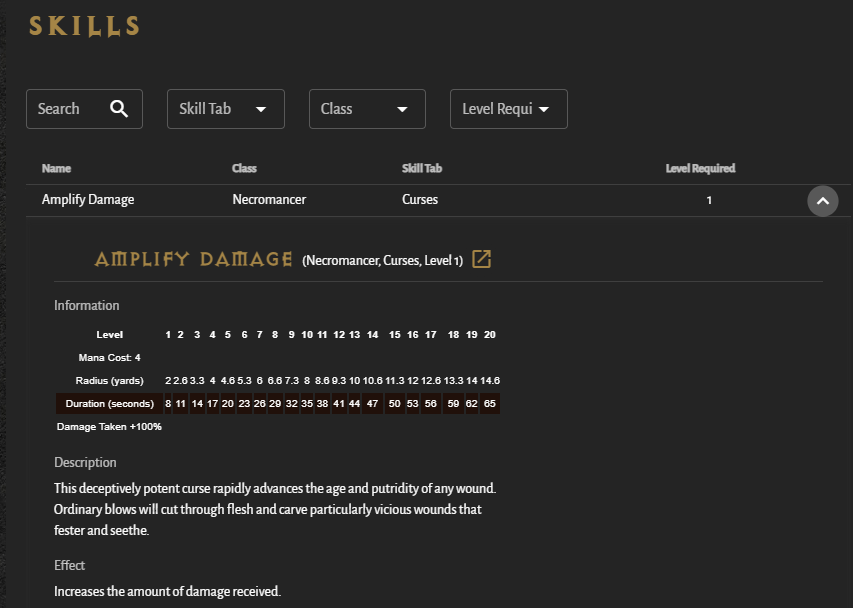The height and width of the screenshot is (608, 853).
Task: Click the magnifying glass search icon
Action: [119, 109]
